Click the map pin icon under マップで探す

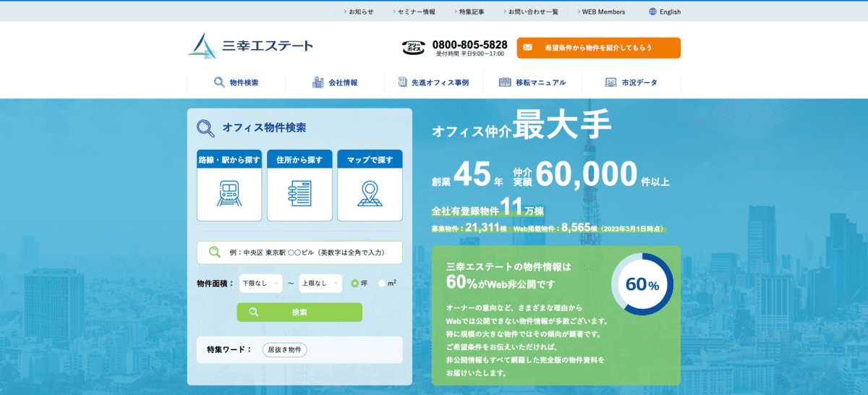[x=370, y=194]
